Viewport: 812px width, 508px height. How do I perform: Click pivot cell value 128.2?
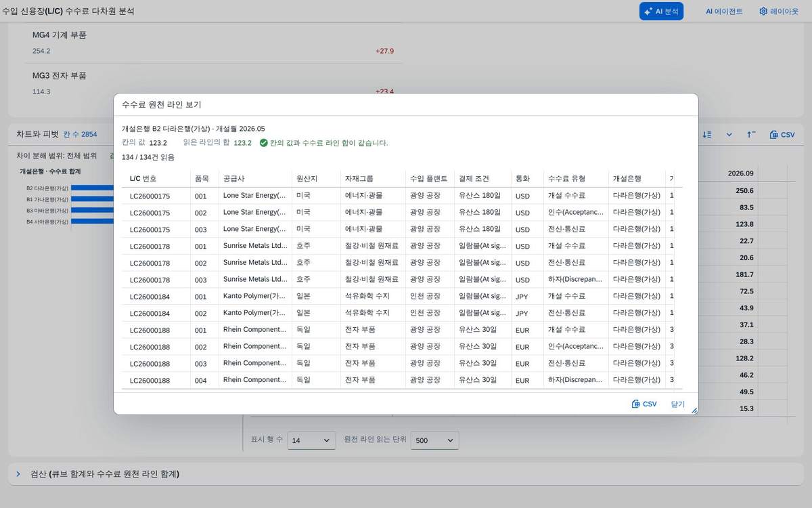(x=746, y=358)
